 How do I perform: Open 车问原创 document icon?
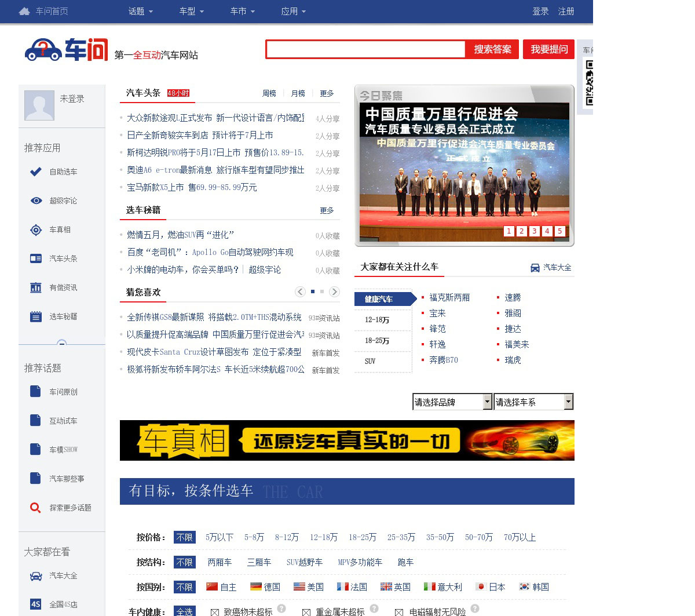pos(35,392)
